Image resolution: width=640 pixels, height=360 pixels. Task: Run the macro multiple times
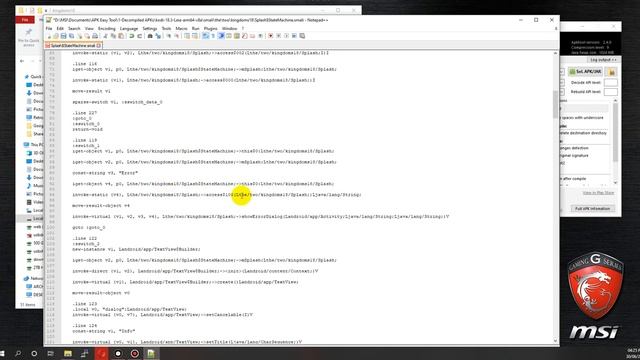pos(295,36)
